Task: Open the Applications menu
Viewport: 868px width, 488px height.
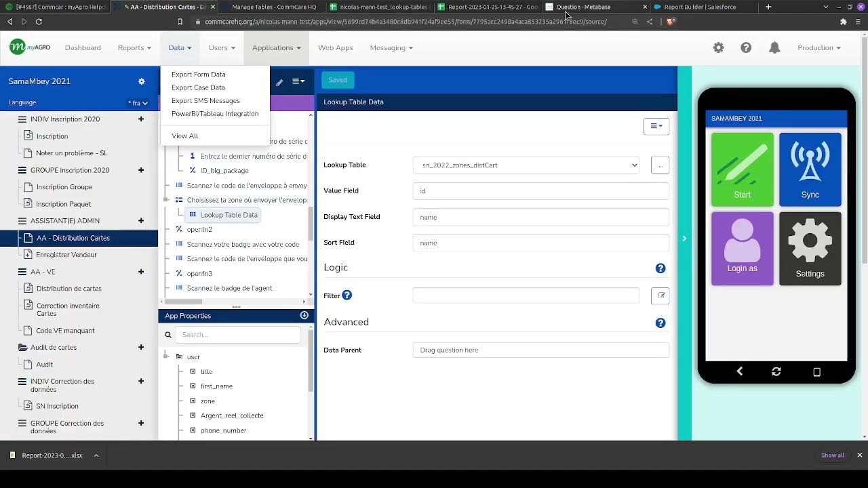Action: 277,47
